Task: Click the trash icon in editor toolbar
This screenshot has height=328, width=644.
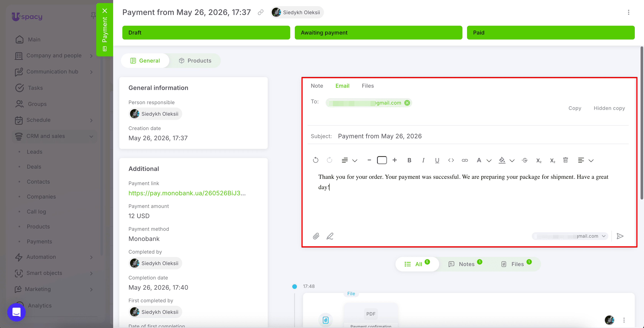Action: point(566,160)
